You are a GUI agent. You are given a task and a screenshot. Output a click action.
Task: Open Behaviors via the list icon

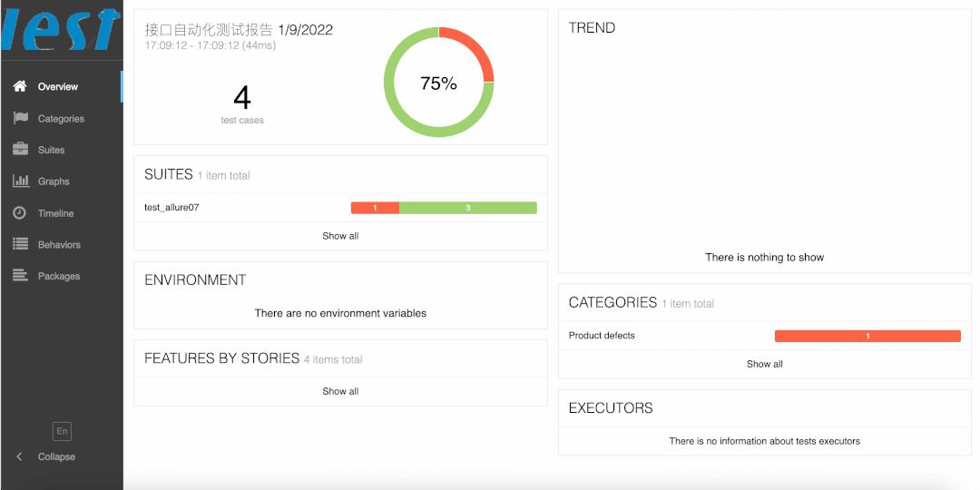click(x=20, y=244)
